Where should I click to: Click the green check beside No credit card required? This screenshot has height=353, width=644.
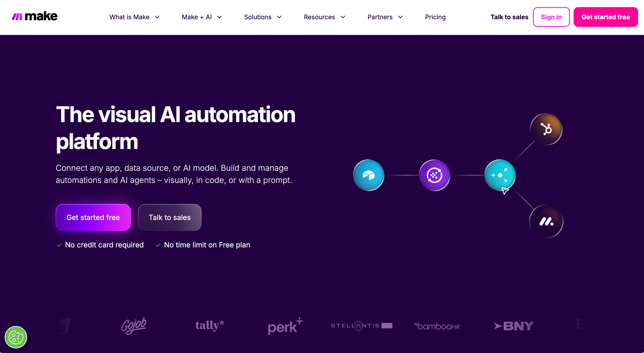click(x=59, y=245)
